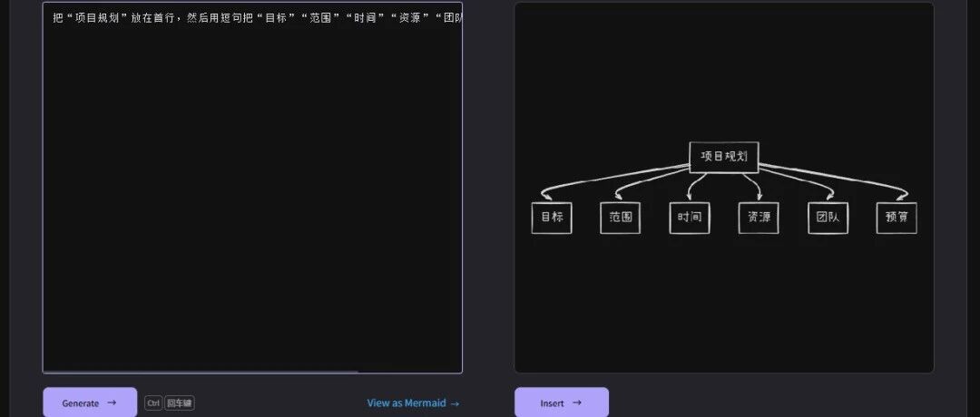This screenshot has height=417, width=980.
Task: Select the 资源 node in diagram preview
Action: point(758,218)
